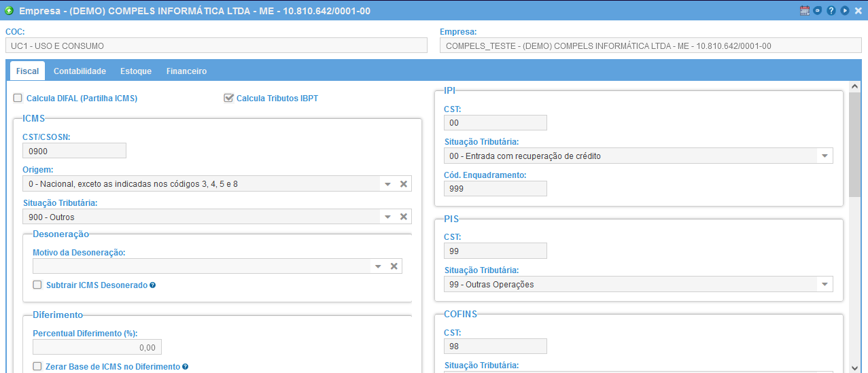Image resolution: width=868 pixels, height=373 pixels.
Task: Click the scrollbar up arrow
Action: (855, 86)
